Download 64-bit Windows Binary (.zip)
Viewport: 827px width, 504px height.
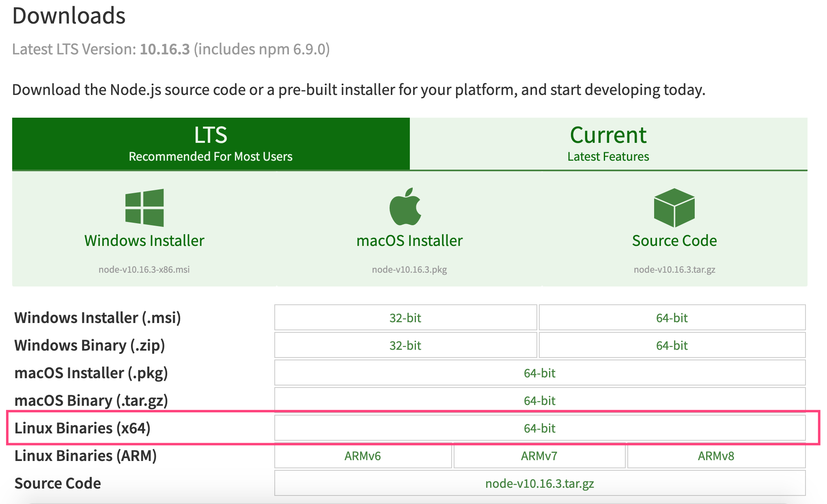click(672, 345)
